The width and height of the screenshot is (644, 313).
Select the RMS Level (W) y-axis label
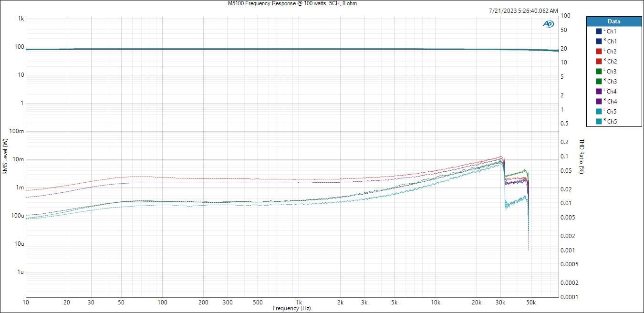point(5,156)
